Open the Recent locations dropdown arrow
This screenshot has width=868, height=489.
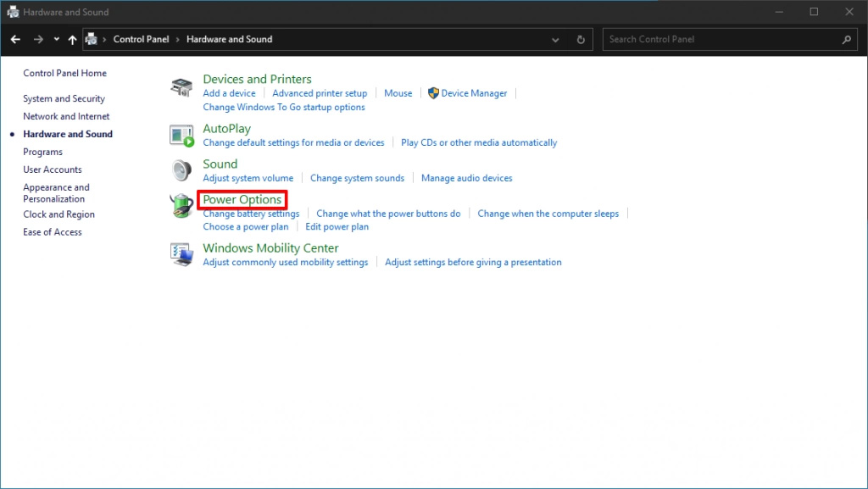pyautogui.click(x=56, y=40)
